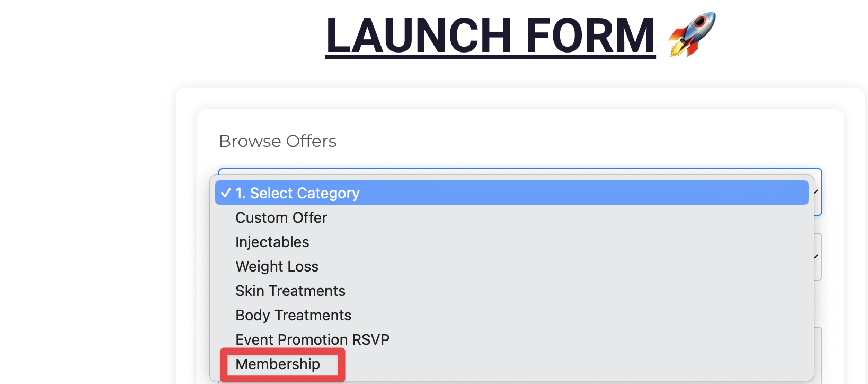The height and width of the screenshot is (384, 868).
Task: Pick Body Treatments from the list
Action: pyautogui.click(x=293, y=315)
